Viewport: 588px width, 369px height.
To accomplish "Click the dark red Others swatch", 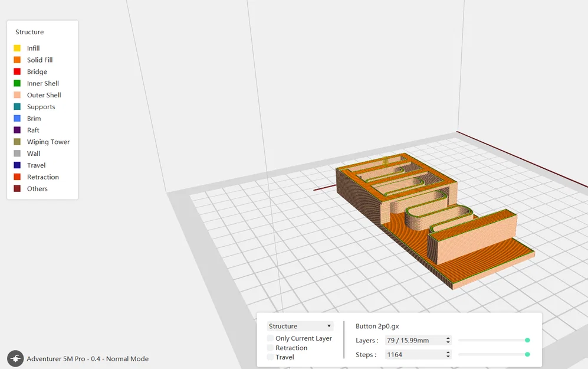I will (x=17, y=188).
